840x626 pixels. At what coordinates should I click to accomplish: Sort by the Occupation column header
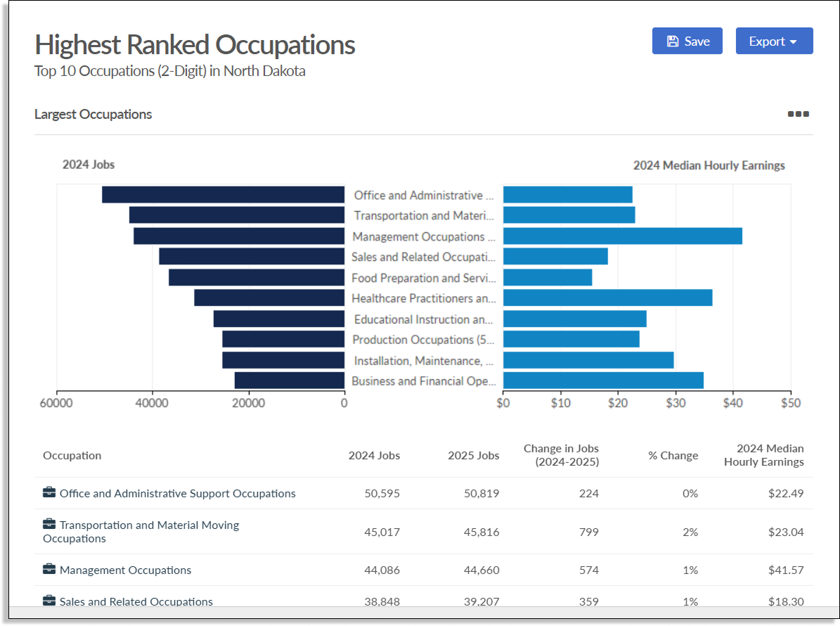pyautogui.click(x=72, y=455)
